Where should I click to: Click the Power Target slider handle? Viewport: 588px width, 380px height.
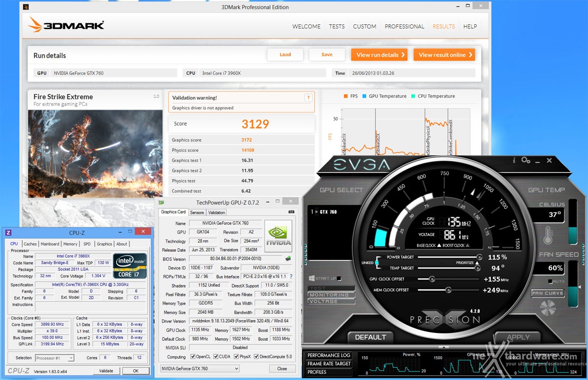click(x=479, y=257)
